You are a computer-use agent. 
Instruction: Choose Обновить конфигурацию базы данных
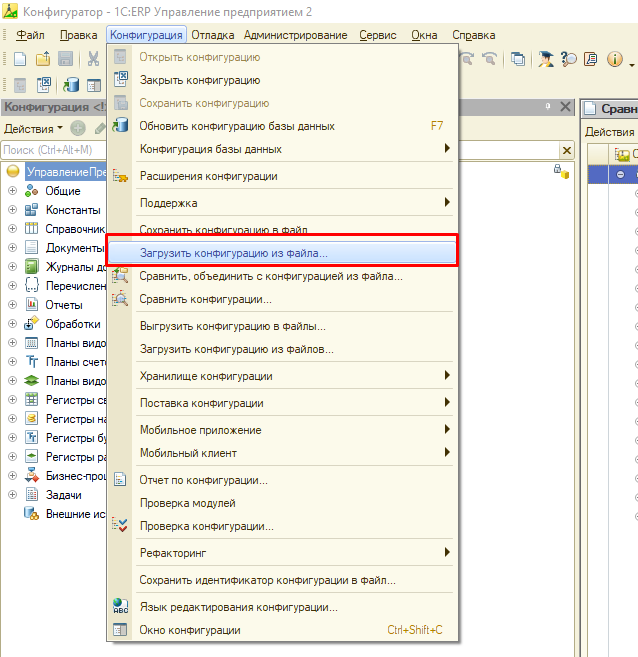coord(282,126)
